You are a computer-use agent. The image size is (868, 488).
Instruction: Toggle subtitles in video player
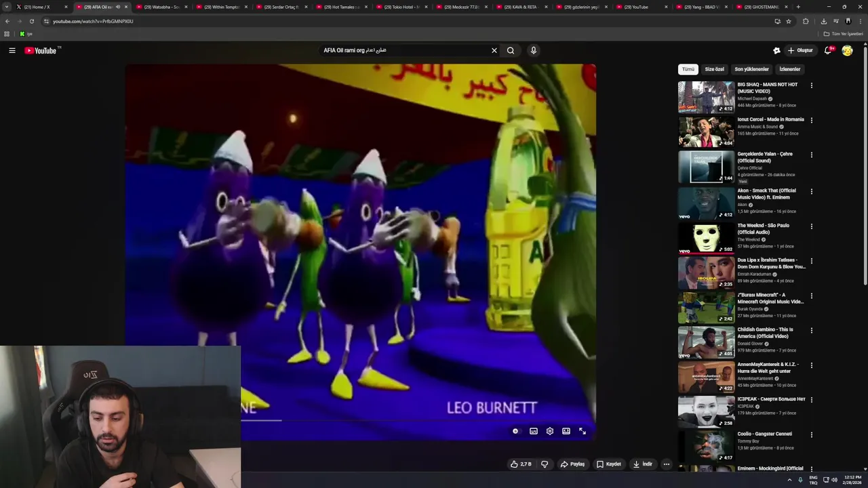tap(534, 431)
